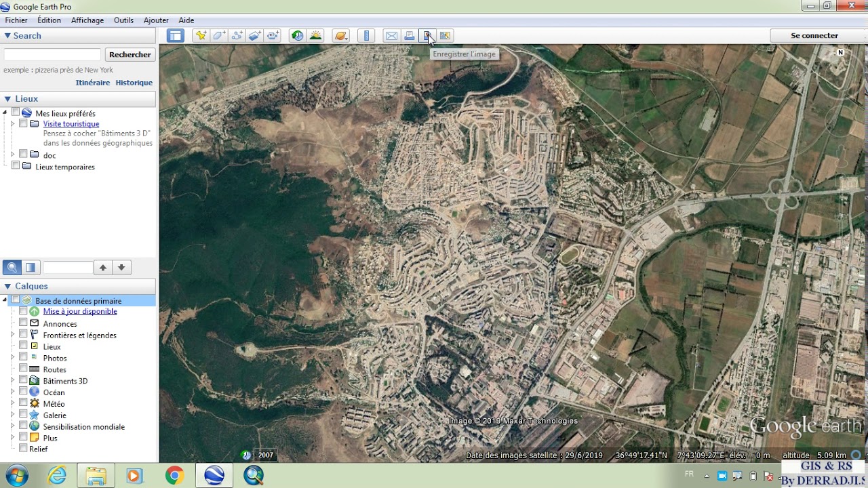The image size is (868, 488).
Task: Select the Add Polygon tool
Action: coord(219,36)
